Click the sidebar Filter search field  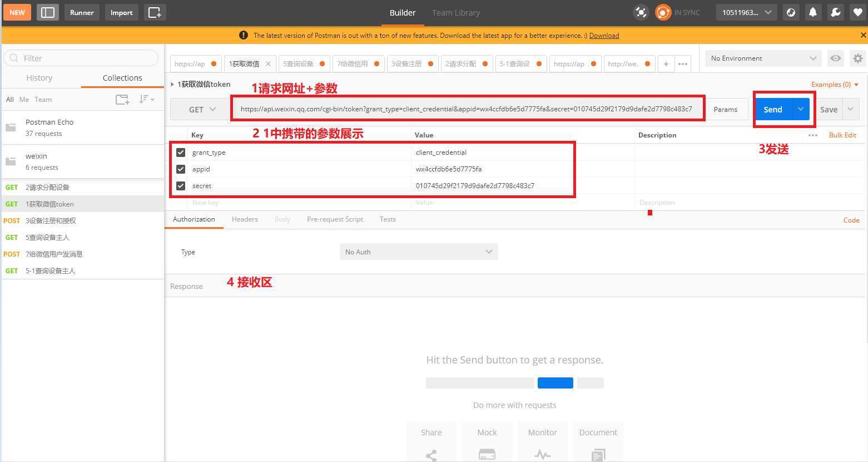[x=81, y=58]
